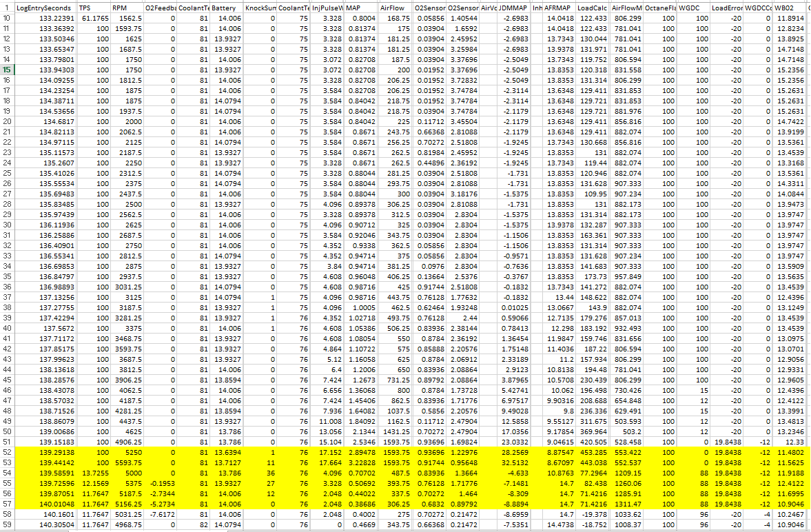Image resolution: width=811 pixels, height=532 pixels.
Task: Click the RPM cell showing 3031.25
Action: tap(127, 286)
